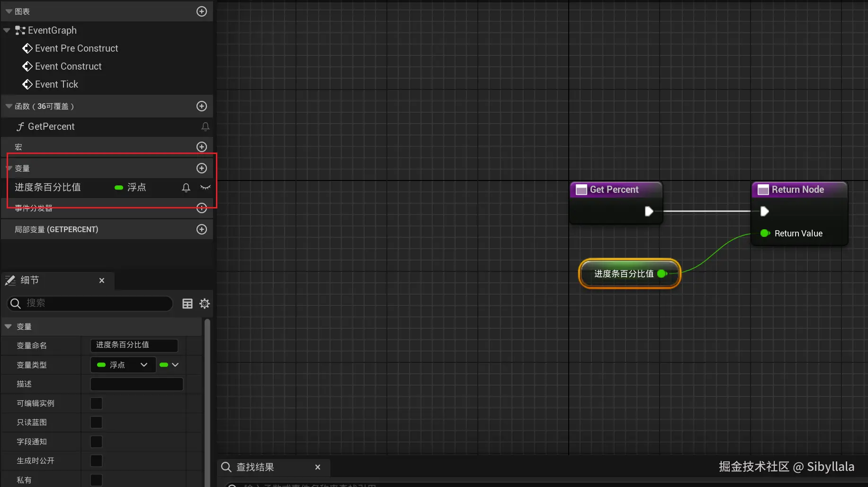868x487 pixels.
Task: Add a new event dispatcher with the 事件分发器 plus icon
Action: coord(202,208)
